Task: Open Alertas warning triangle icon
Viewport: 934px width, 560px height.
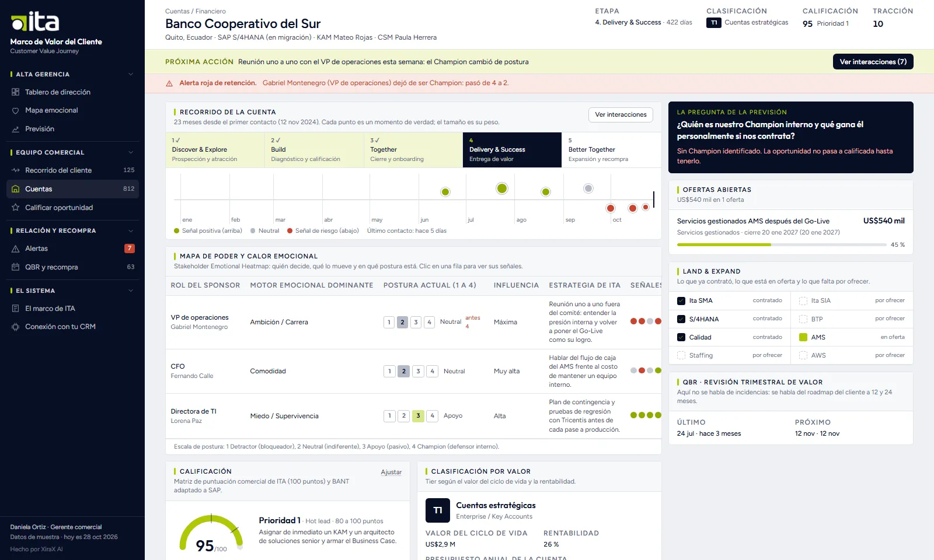Action: point(16,249)
